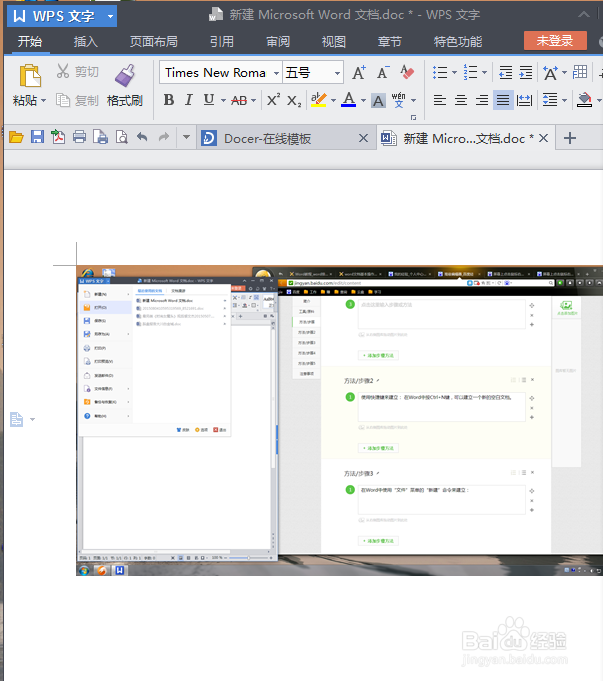Image resolution: width=603 pixels, height=681 pixels.
Task: Open Print Preview magnifier icon
Action: [122, 137]
